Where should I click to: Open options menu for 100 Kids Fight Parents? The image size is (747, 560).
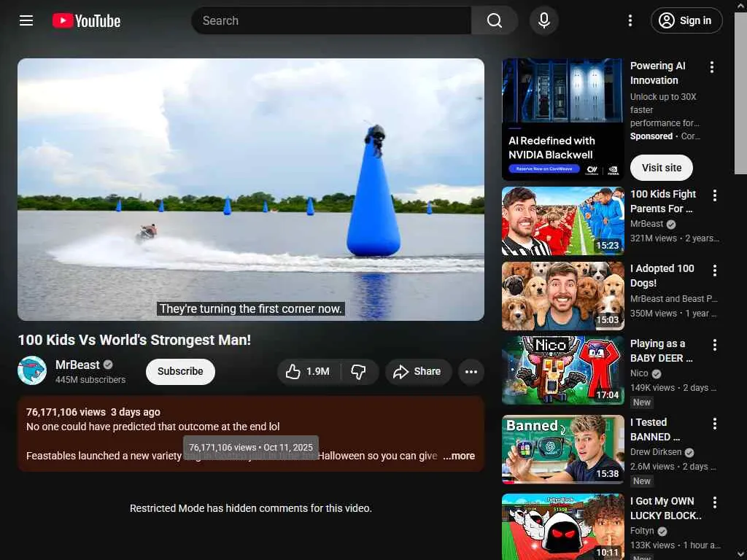[x=715, y=195]
